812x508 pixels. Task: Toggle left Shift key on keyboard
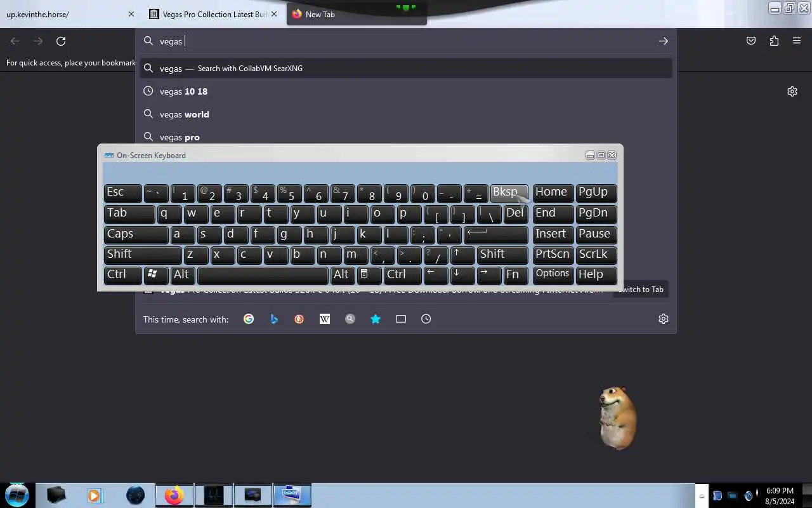143,255
